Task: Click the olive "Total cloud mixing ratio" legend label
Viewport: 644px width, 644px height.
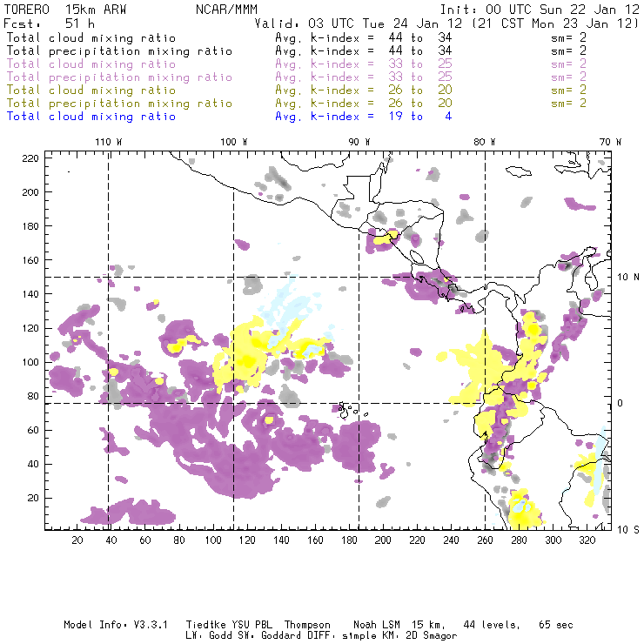Action: tap(91, 90)
